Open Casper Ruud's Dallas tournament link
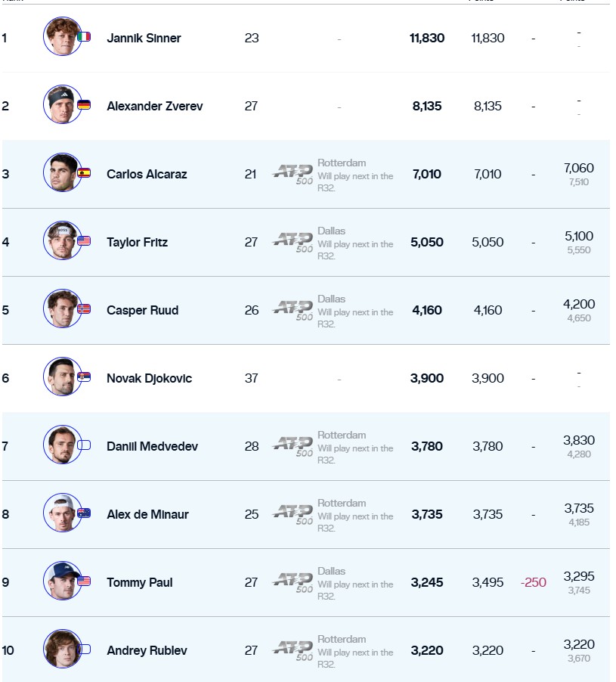This screenshot has height=682, width=616. (x=331, y=299)
